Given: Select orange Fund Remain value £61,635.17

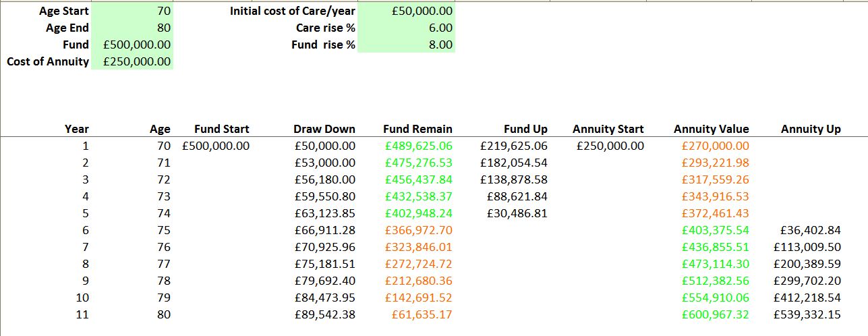Looking at the screenshot, I should tap(422, 314).
